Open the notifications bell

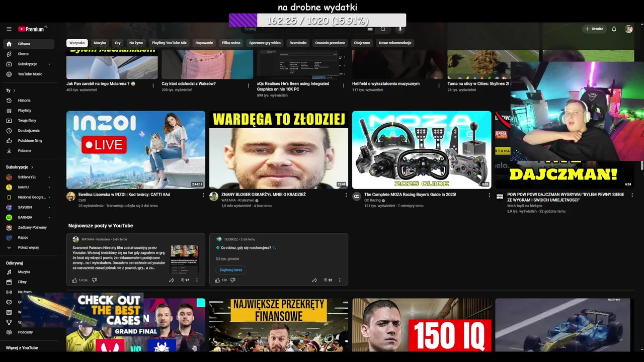pyautogui.click(x=614, y=29)
